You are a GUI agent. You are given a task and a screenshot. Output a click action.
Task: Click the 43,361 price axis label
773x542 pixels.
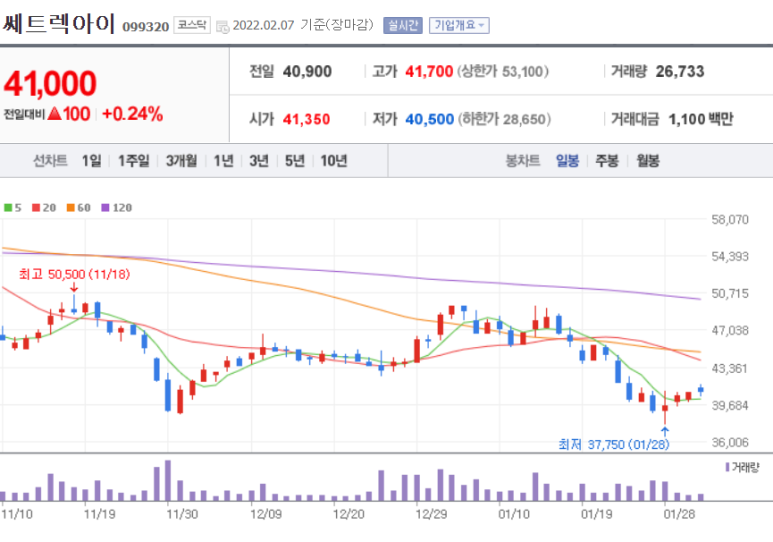pyautogui.click(x=730, y=368)
